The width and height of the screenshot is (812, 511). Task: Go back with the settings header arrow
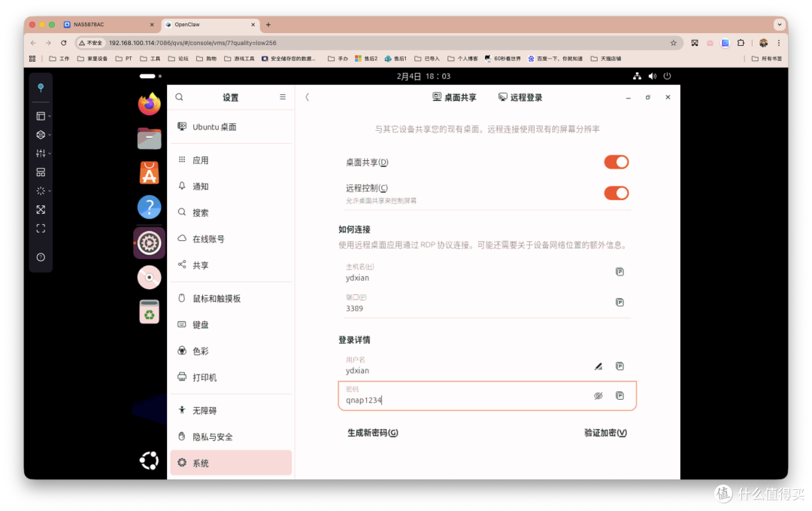click(307, 97)
